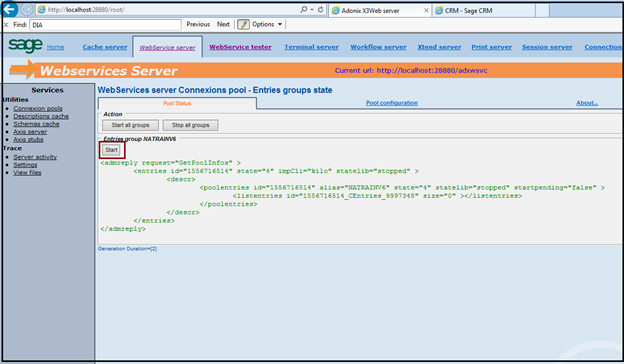This screenshot has width=624, height=364.
Task: Open Axis server link
Action: 30,132
